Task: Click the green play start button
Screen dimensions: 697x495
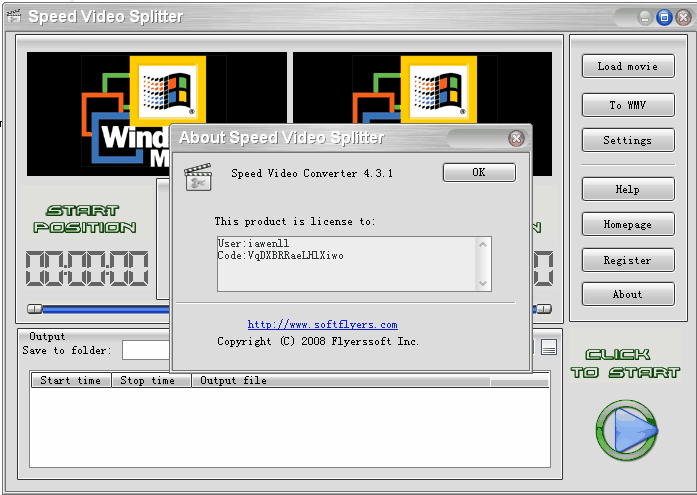Action: (x=626, y=430)
